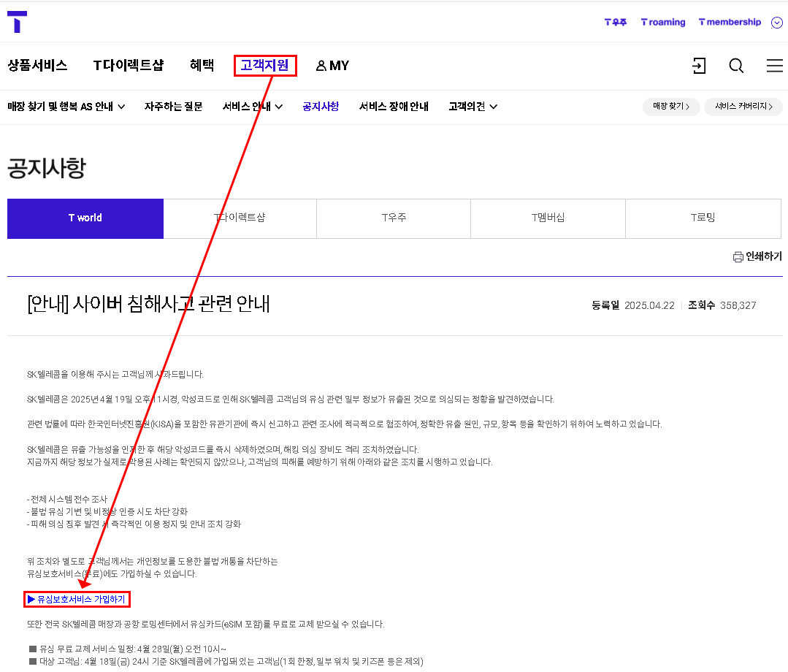The height and width of the screenshot is (672, 788).
Task: Open T우주 top link
Action: pos(615,22)
